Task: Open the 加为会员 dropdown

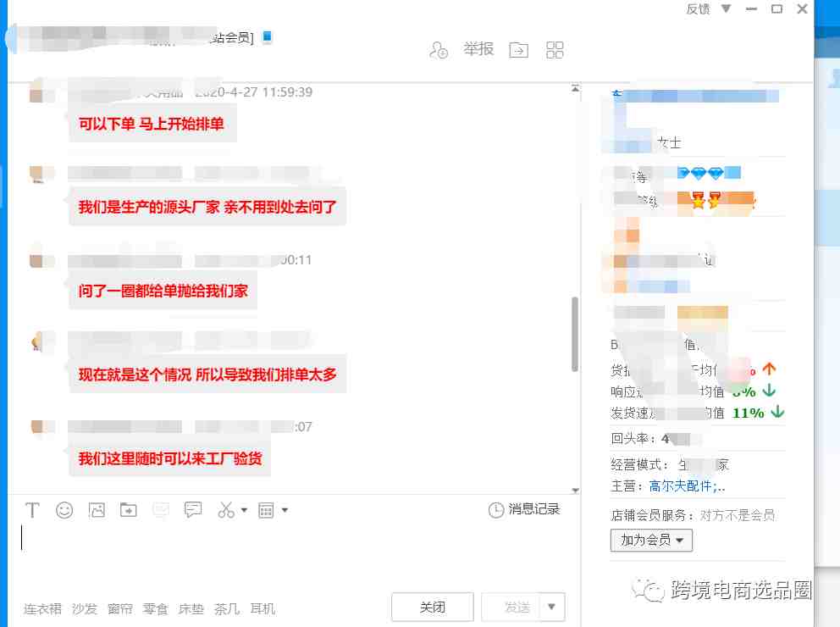Action: [651, 540]
